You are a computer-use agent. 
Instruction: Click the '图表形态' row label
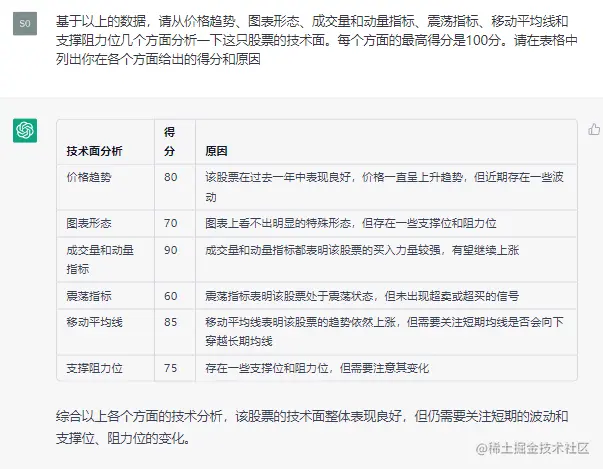[89, 223]
